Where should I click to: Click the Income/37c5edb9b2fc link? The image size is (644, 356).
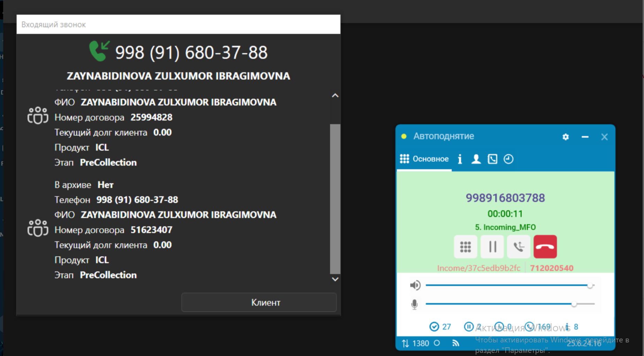[x=479, y=268]
